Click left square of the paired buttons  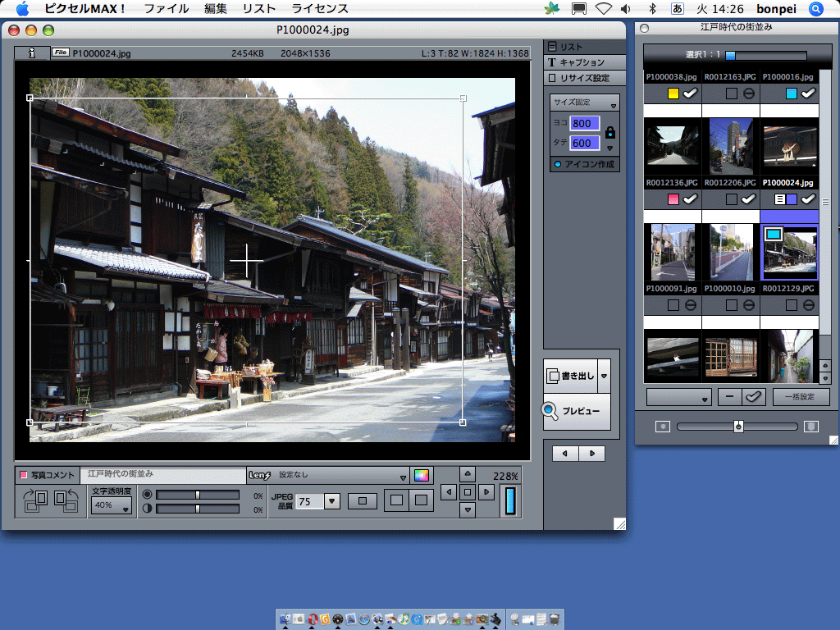click(397, 500)
